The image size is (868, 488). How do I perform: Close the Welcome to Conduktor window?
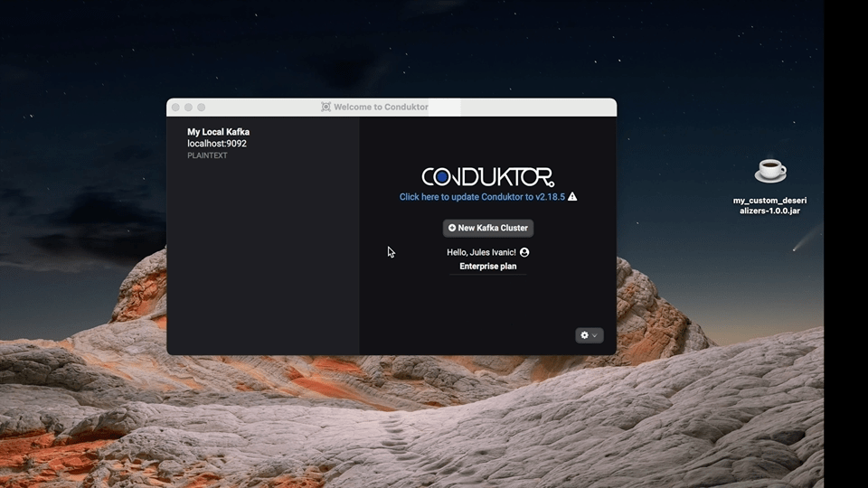(175, 108)
